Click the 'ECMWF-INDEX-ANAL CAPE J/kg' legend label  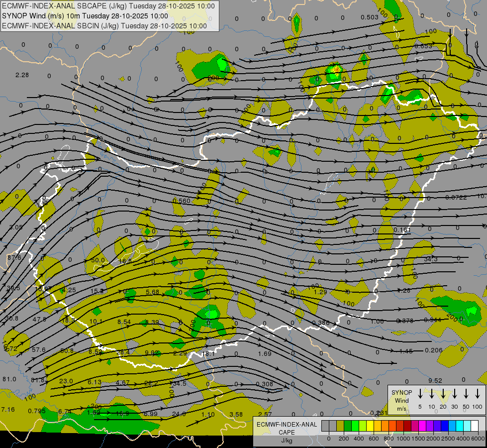point(287,432)
